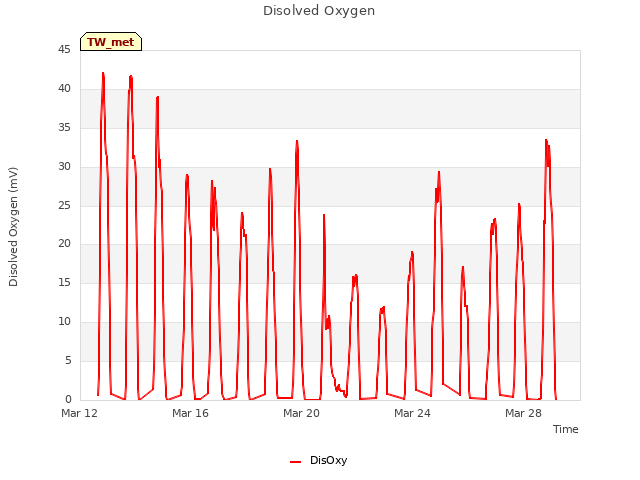Select the chart title Disolved Oxygen
640x480 pixels.
(x=319, y=11)
